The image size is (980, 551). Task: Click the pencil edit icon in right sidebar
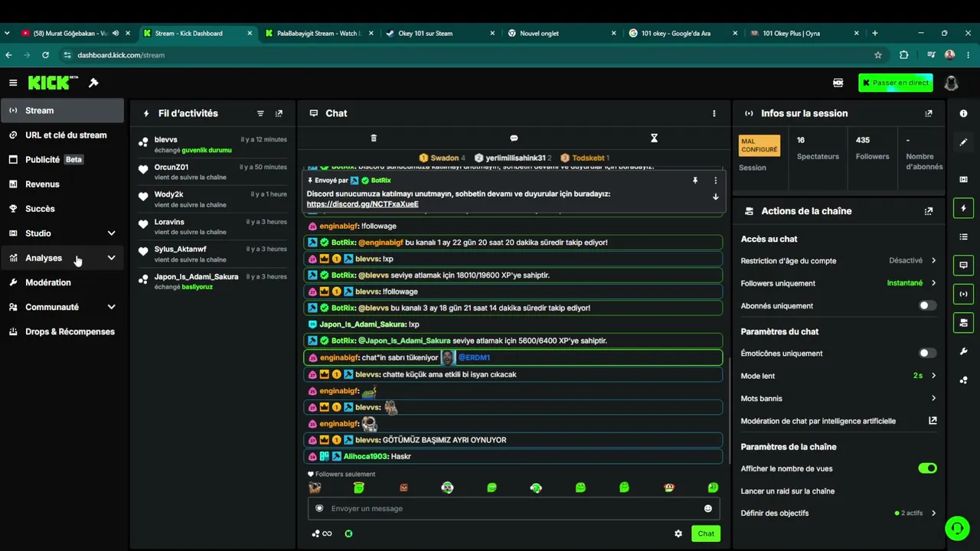click(963, 142)
